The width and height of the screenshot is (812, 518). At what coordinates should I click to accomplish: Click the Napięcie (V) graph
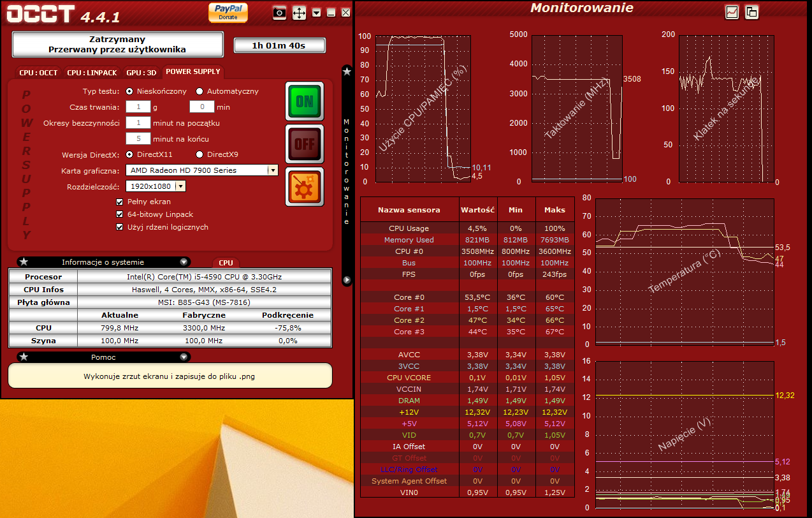[684, 434]
